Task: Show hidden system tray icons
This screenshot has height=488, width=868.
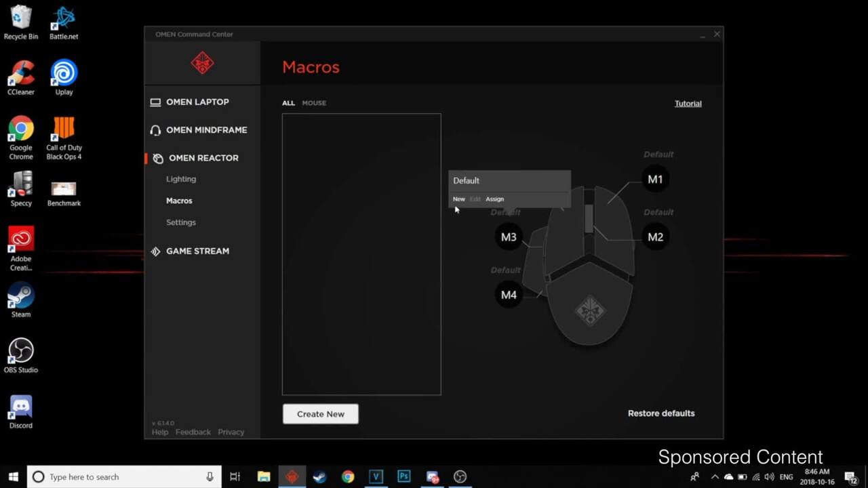Action: [x=714, y=477]
